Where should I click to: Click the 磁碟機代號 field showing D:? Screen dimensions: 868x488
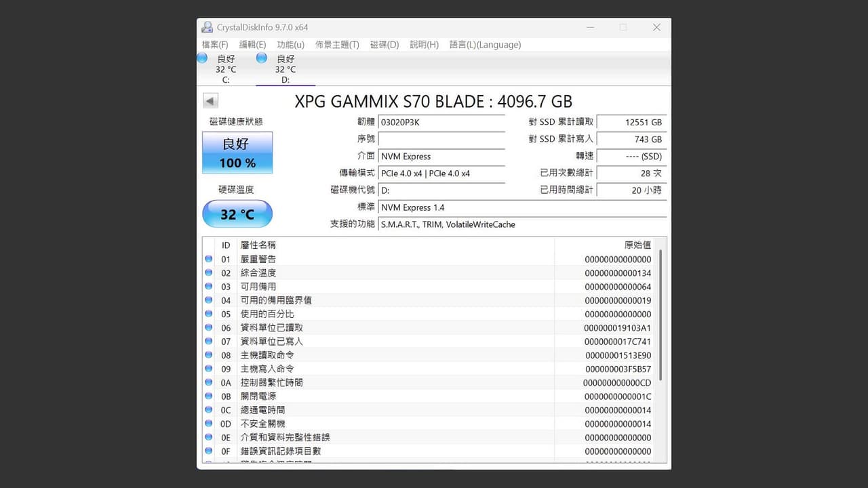tap(441, 190)
